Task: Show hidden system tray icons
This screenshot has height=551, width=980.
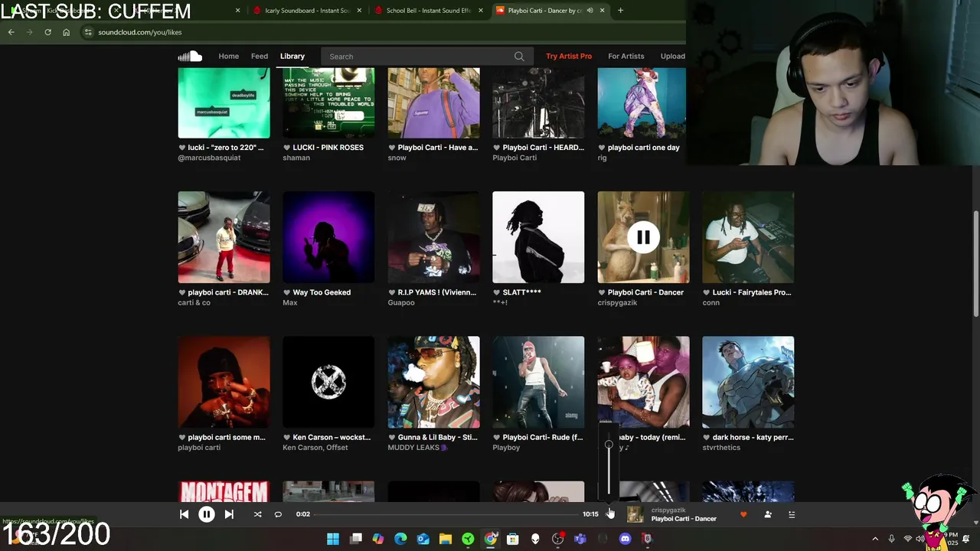Action: tap(875, 539)
